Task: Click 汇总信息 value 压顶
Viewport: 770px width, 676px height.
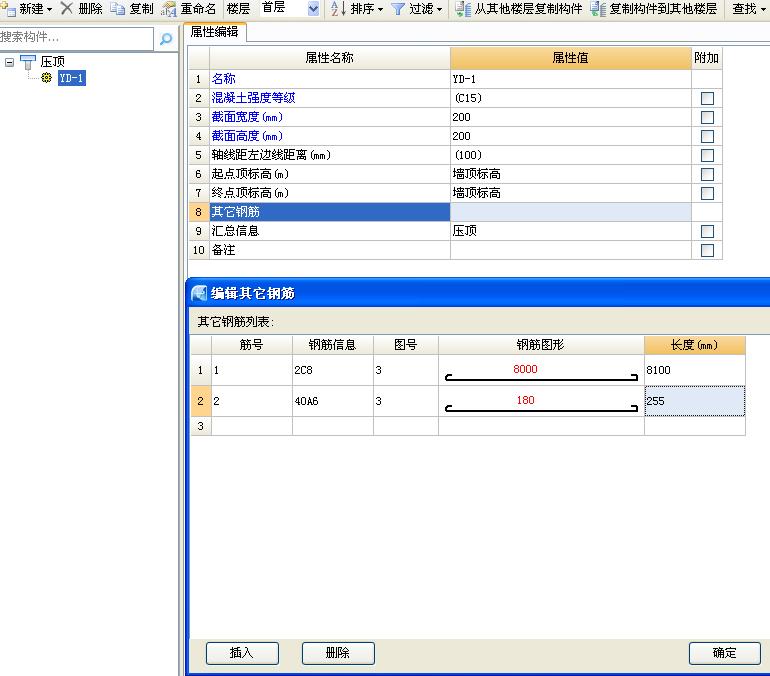Action: [571, 231]
